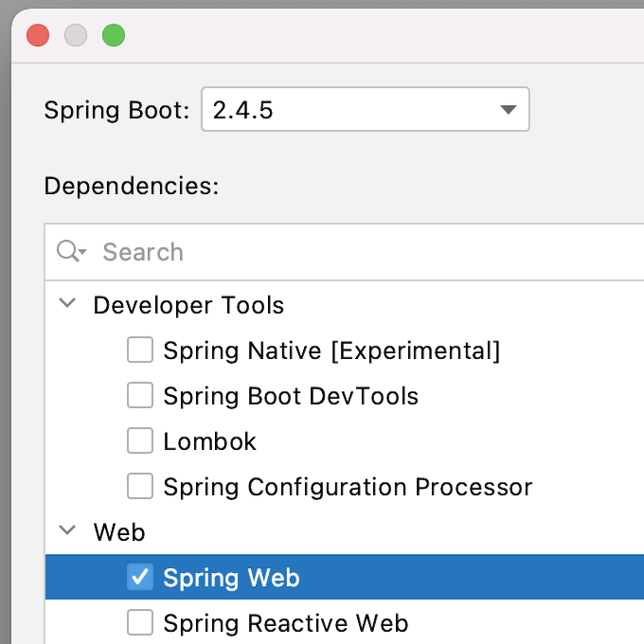Enable the Spring Configuration Processor checkbox

[140, 487]
